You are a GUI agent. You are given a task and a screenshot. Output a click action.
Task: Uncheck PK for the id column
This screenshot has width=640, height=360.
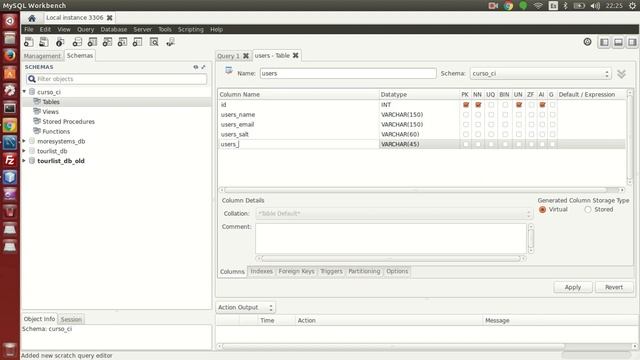(466, 105)
